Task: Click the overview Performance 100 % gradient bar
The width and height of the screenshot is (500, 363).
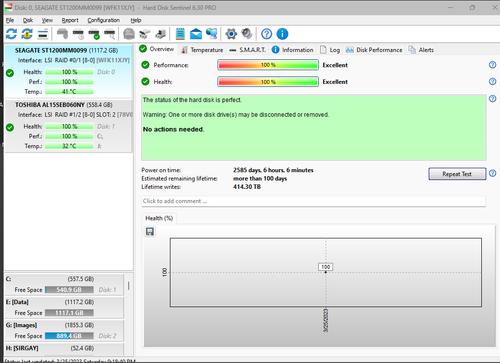Action: [268, 65]
